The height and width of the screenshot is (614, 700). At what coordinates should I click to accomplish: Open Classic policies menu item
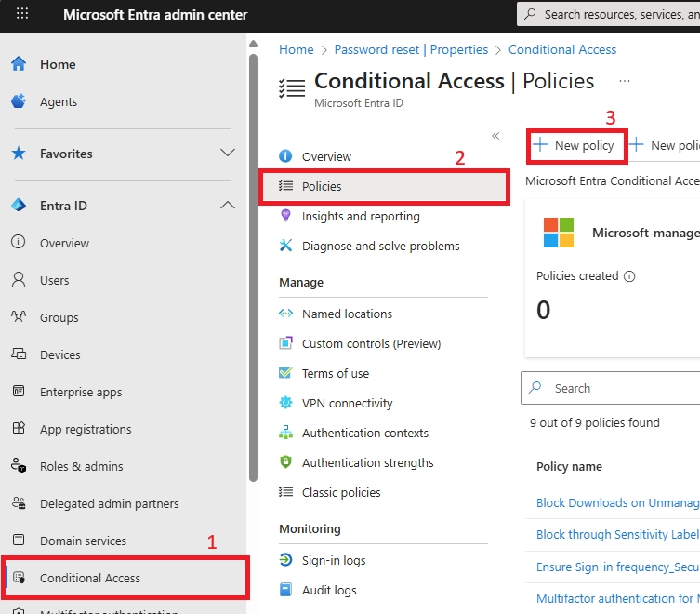pos(341,492)
